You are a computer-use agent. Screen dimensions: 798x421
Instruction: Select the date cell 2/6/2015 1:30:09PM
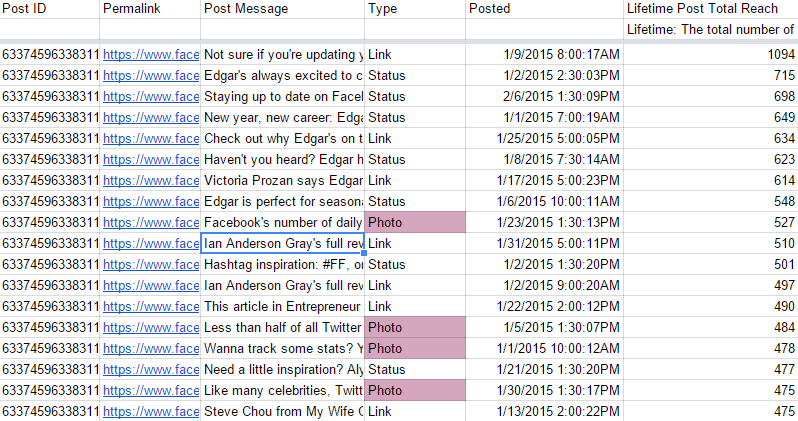point(544,96)
